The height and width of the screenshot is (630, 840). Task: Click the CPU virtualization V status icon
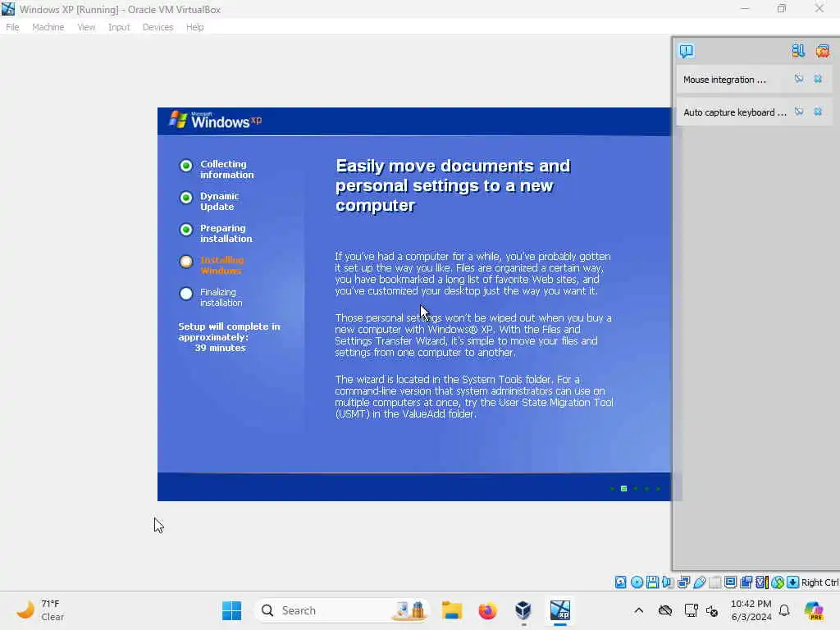click(x=761, y=582)
